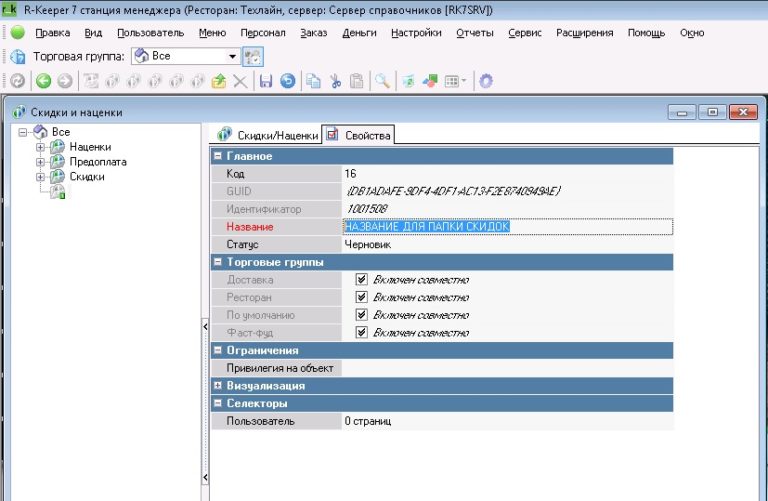Disable the Фаст-фуд checkbox
The height and width of the screenshot is (501, 768).
(362, 332)
